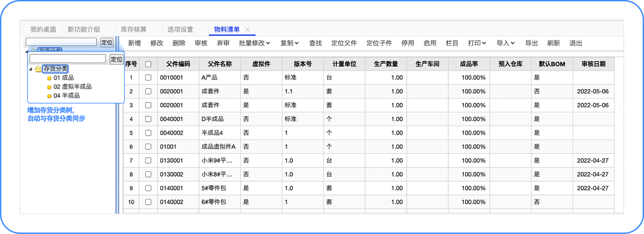Click 停用 in the toolbar
644x234 pixels.
408,43
